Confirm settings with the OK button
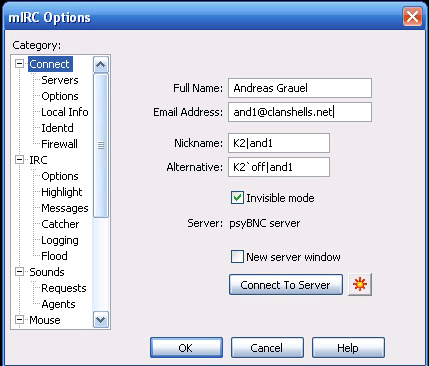This screenshot has width=429, height=366. [186, 348]
